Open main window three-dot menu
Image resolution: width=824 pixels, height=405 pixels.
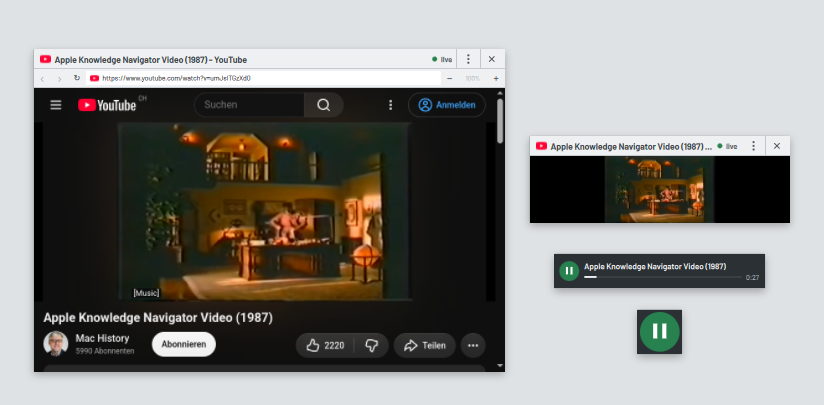click(x=468, y=59)
